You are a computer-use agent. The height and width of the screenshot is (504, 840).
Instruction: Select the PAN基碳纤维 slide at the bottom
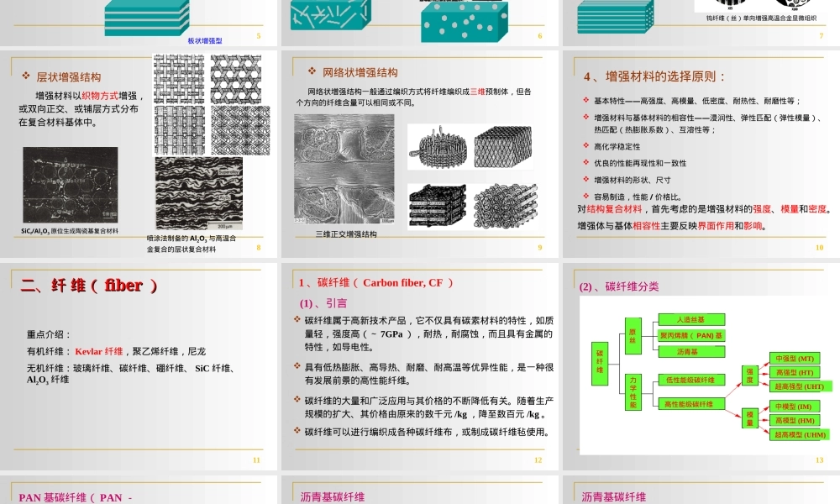(139, 490)
